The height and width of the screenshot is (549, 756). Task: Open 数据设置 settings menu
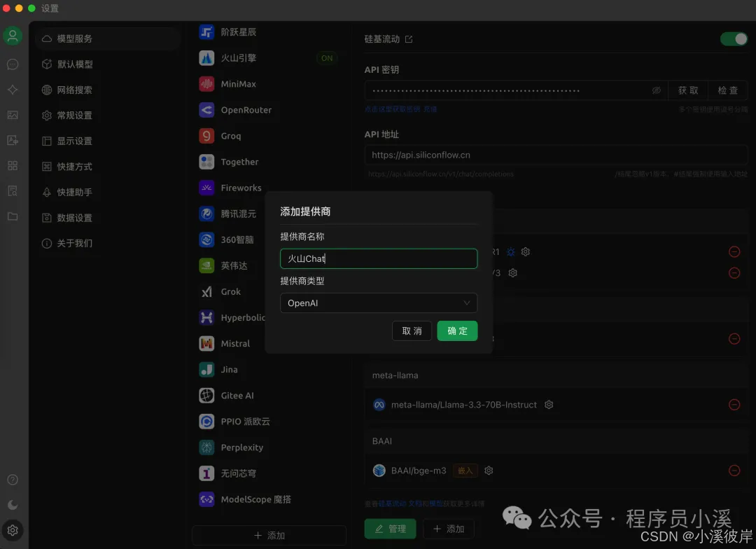[x=107, y=218]
